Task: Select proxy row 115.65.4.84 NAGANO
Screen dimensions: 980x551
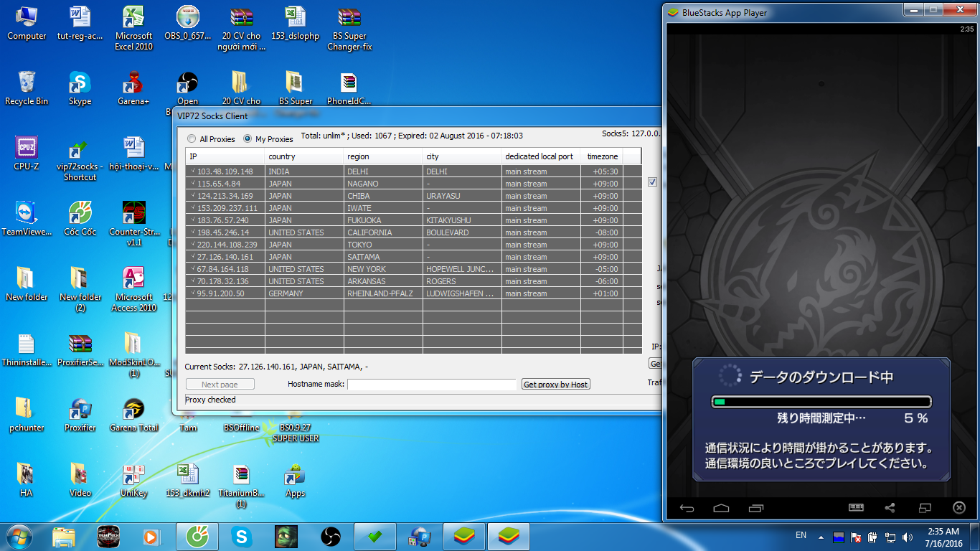Action: coord(413,184)
